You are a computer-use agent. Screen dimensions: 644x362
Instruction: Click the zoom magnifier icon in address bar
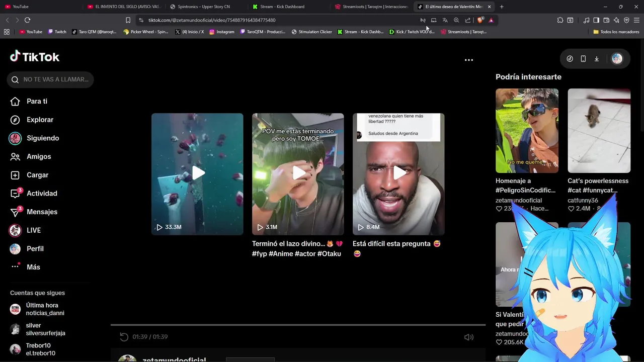[456, 20]
